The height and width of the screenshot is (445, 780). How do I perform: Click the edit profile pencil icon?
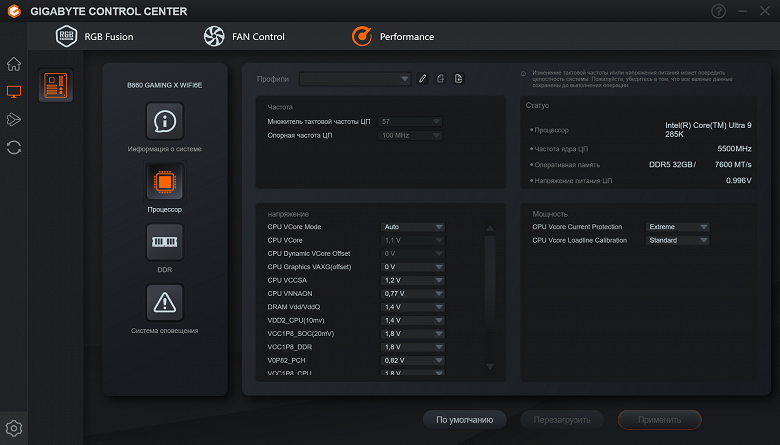(x=423, y=78)
